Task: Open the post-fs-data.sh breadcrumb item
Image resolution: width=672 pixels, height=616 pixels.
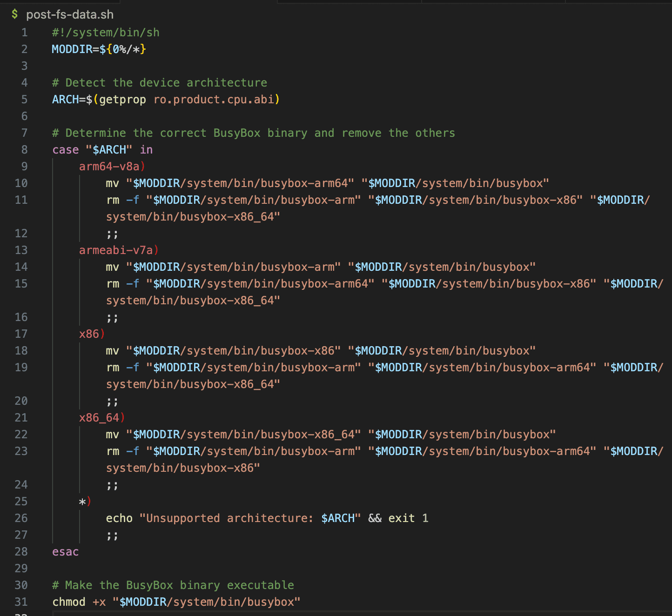Action: click(x=69, y=14)
